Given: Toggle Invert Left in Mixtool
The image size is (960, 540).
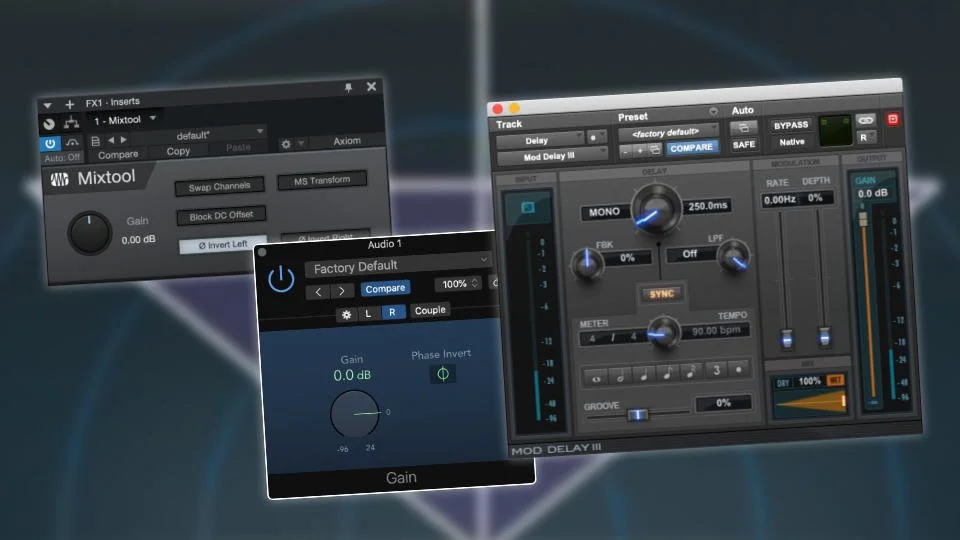Looking at the screenshot, I should click(x=223, y=245).
